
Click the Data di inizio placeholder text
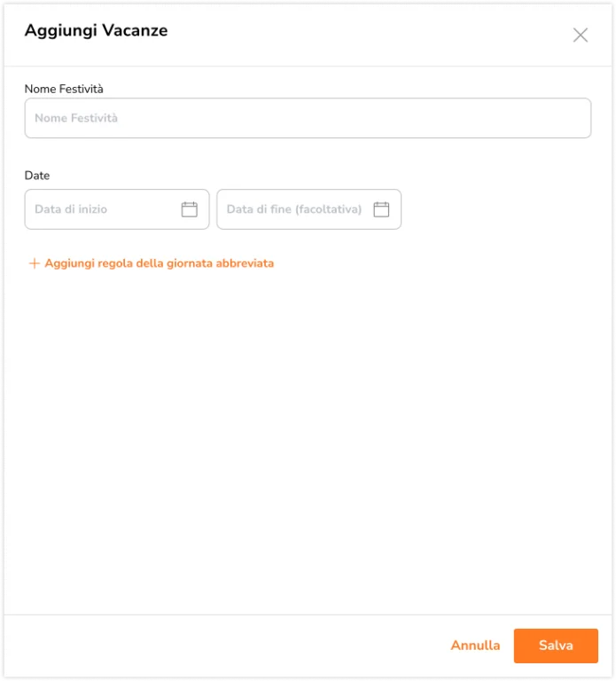[x=71, y=209]
